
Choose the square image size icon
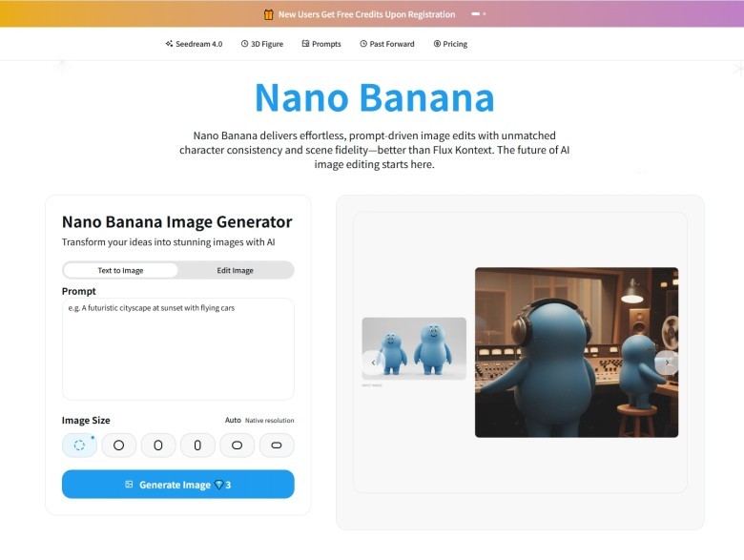[119, 446]
